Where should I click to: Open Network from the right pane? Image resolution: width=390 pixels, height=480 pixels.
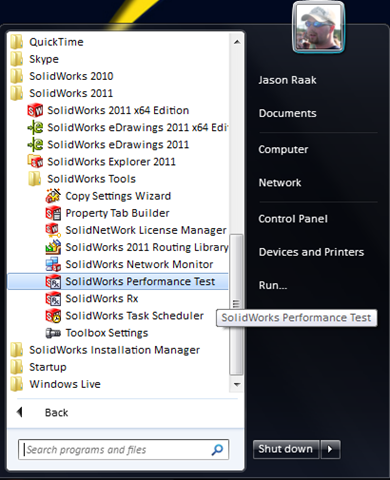[x=280, y=183]
